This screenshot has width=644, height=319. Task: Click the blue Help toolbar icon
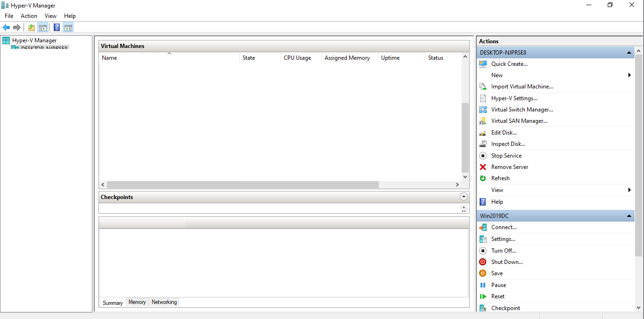tap(57, 27)
